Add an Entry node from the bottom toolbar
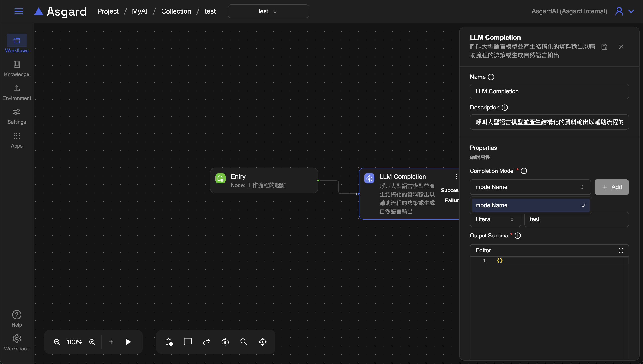The width and height of the screenshot is (643, 364). [169, 342]
